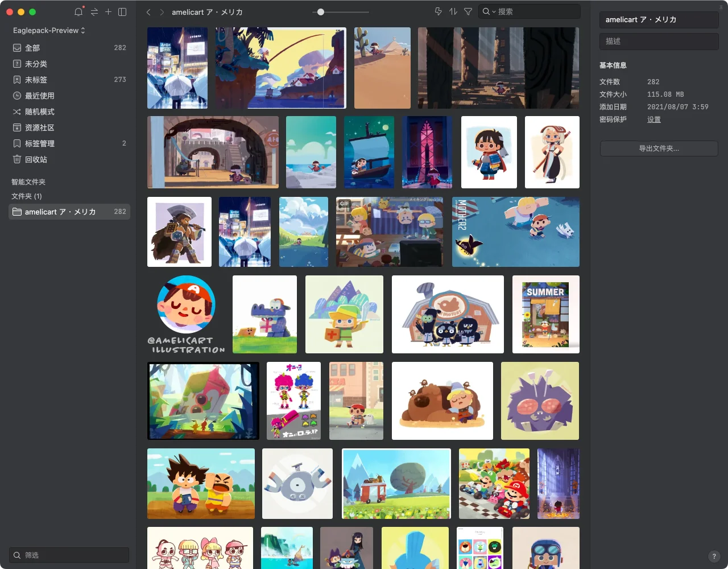Go forward with the right chevron
The width and height of the screenshot is (728, 569).
162,12
